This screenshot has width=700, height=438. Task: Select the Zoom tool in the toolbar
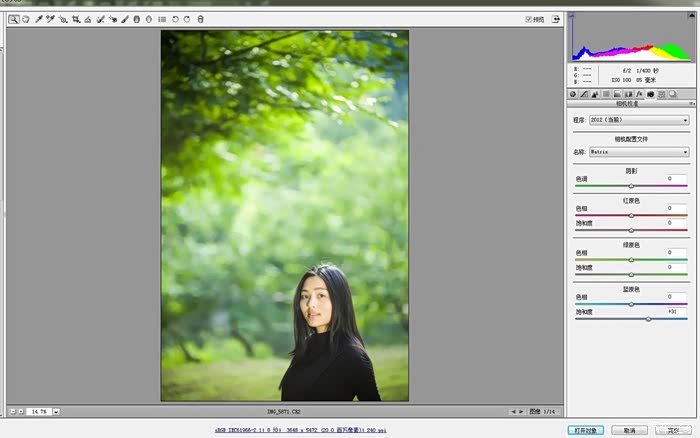tap(14, 19)
